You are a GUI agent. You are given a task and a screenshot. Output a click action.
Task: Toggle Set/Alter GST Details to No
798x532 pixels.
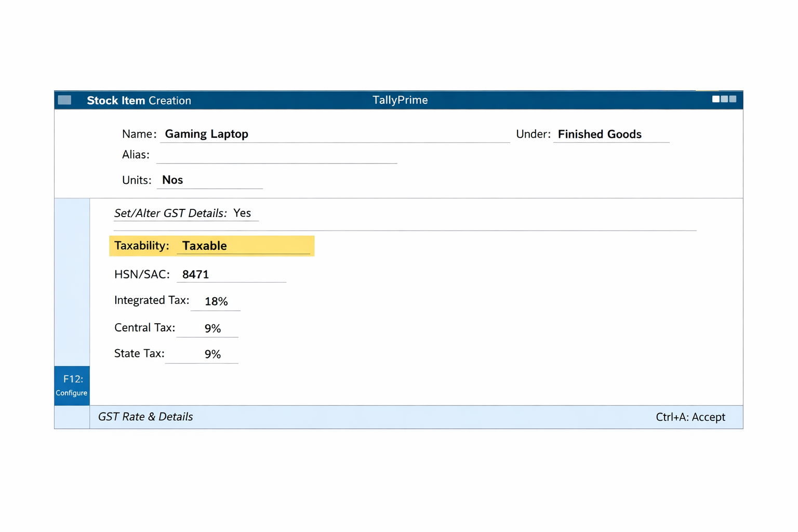tap(242, 213)
